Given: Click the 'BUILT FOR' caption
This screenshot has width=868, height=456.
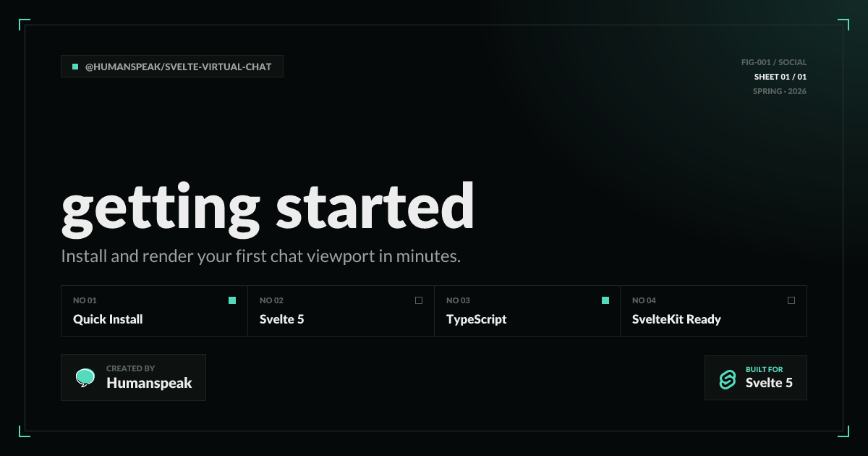Looking at the screenshot, I should [x=765, y=369].
